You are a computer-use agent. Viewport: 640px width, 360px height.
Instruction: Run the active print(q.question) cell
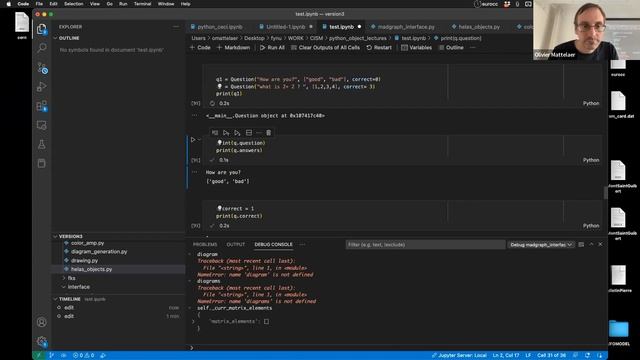193,140
